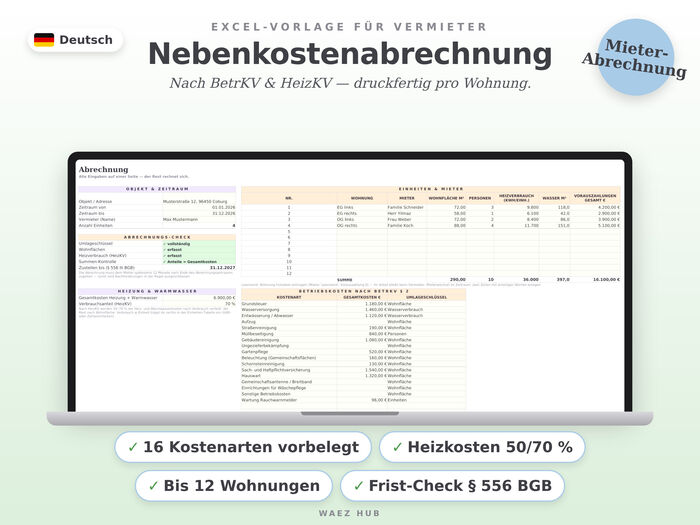Click the 'WAEZ HUB' footer text
This screenshot has height=525, width=700.
(x=350, y=513)
